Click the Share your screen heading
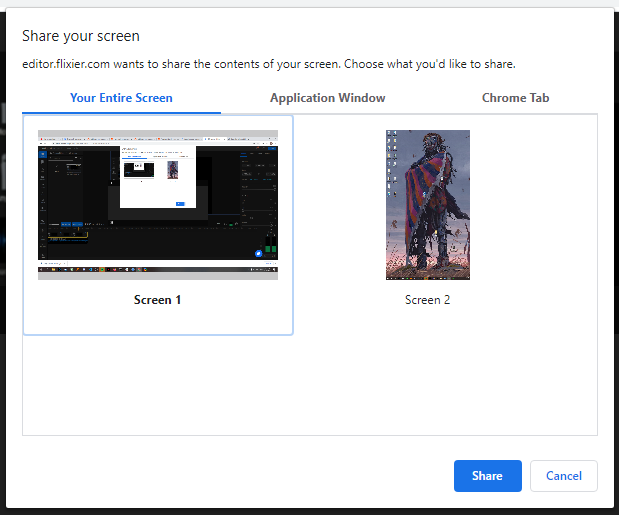 click(81, 36)
